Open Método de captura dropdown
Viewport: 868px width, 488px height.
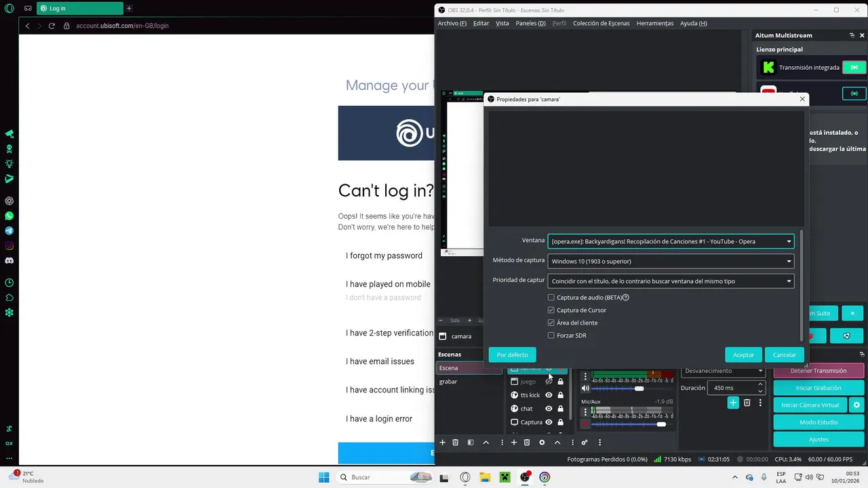click(671, 261)
